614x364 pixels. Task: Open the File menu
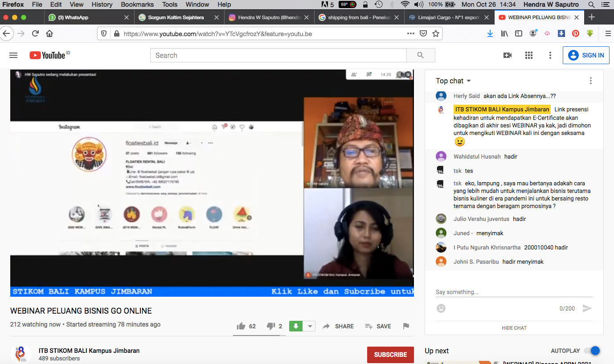click(37, 4)
